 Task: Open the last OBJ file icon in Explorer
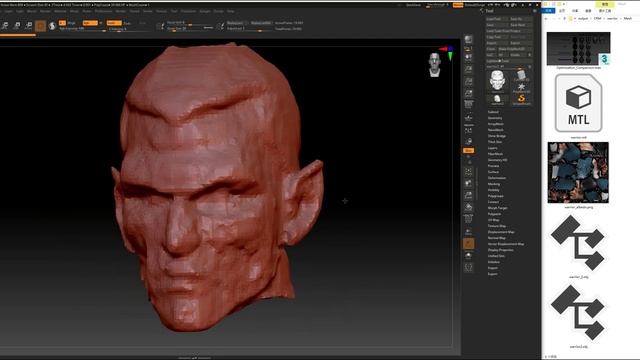coord(578,313)
